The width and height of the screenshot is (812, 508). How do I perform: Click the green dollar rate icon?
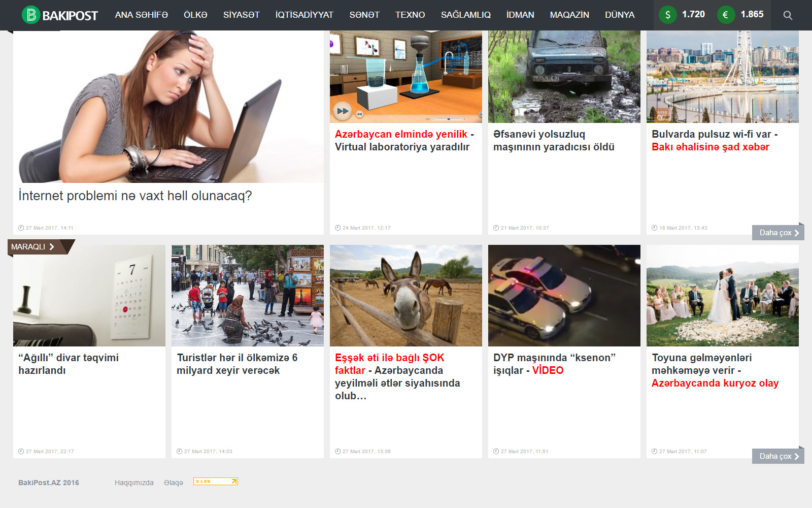(x=667, y=15)
